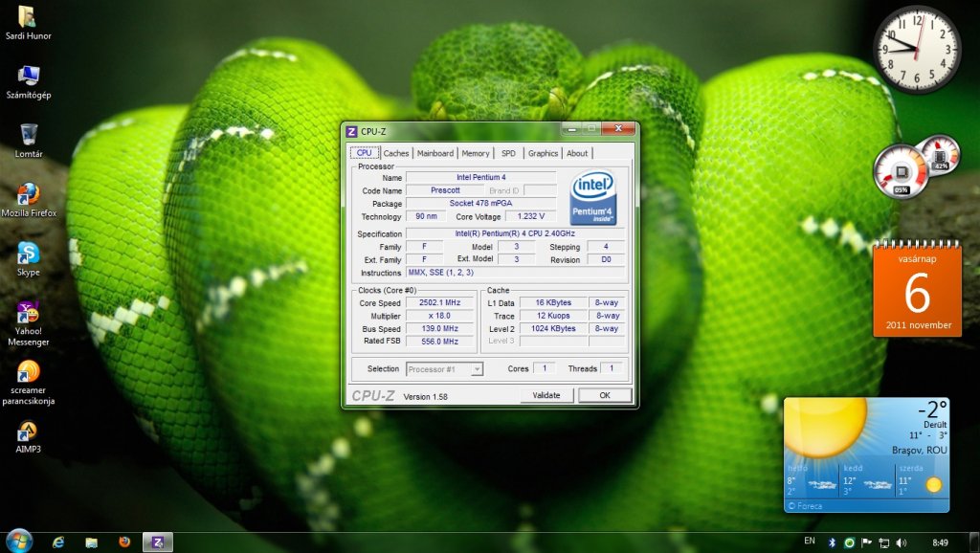This screenshot has width=980, height=553.
Task: Click the CPU meter gadget
Action: [x=901, y=172]
